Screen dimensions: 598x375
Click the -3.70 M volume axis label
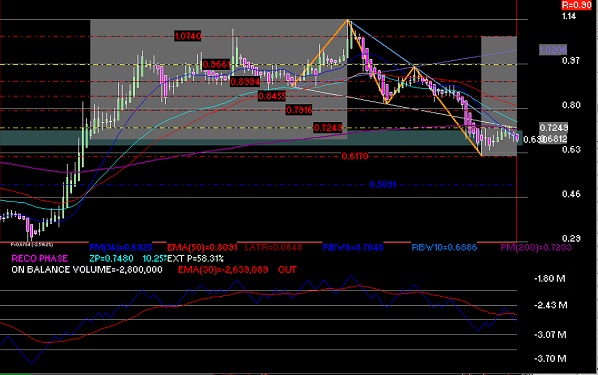coord(550,359)
